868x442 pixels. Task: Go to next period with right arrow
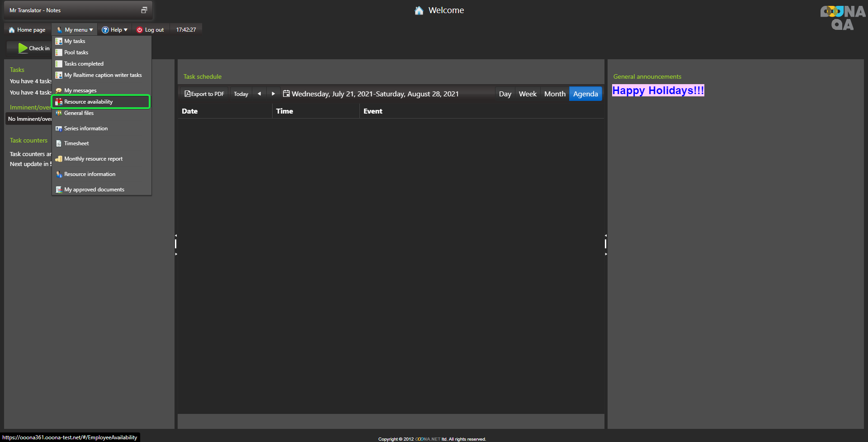[273, 94]
